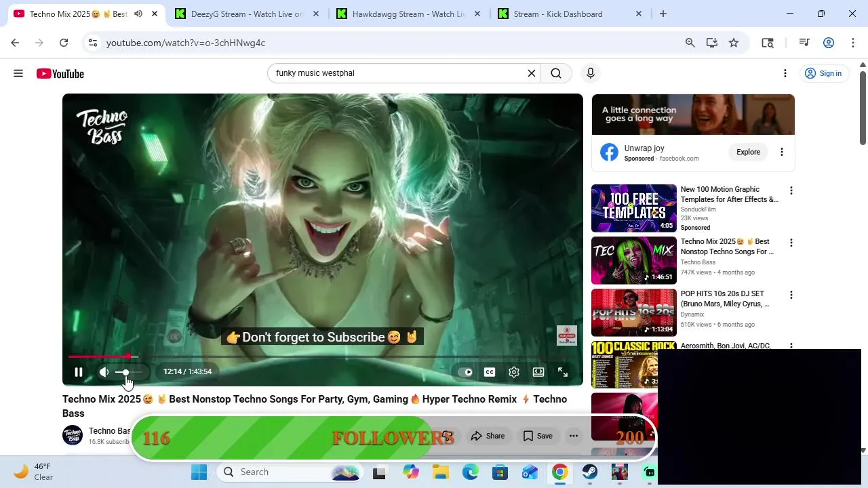Click the address bar URL youtube.com/watch
The width and height of the screenshot is (868, 488).
coord(186,43)
